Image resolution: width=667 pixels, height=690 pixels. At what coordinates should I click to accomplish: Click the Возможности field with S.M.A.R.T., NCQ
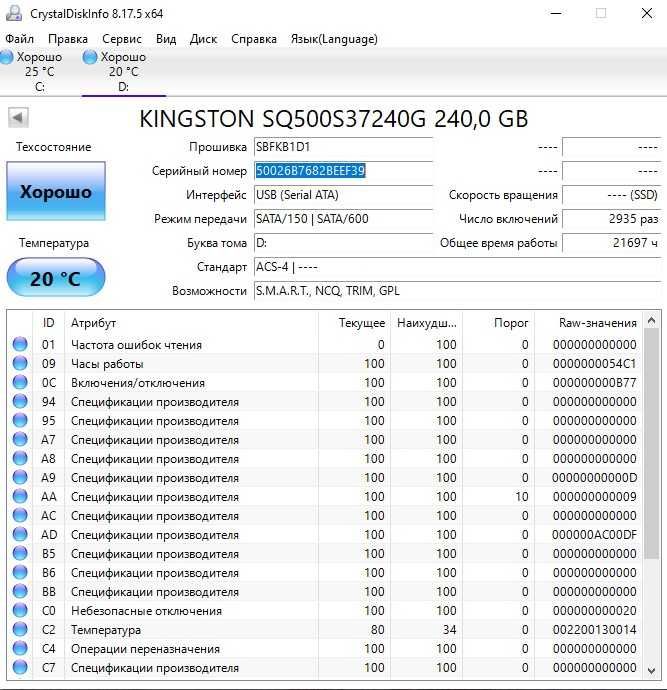click(458, 291)
